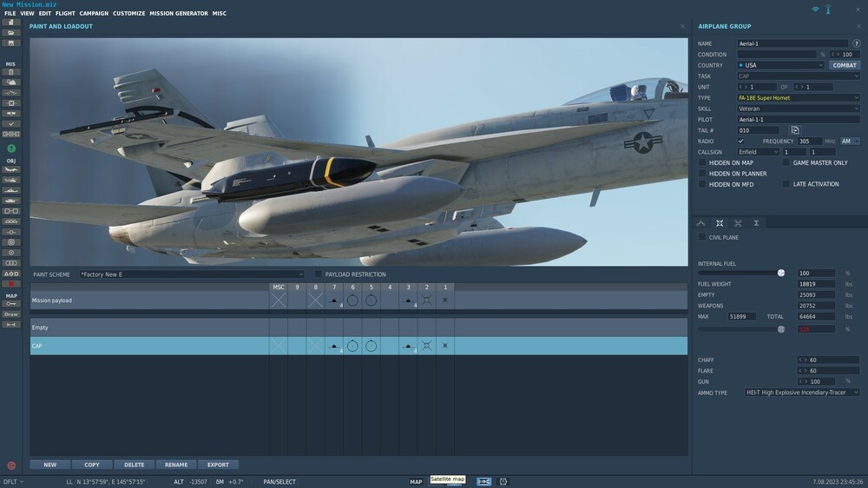The width and height of the screenshot is (868, 488).
Task: Open the briefing clipboard icon under MIS
Action: pyautogui.click(x=10, y=72)
